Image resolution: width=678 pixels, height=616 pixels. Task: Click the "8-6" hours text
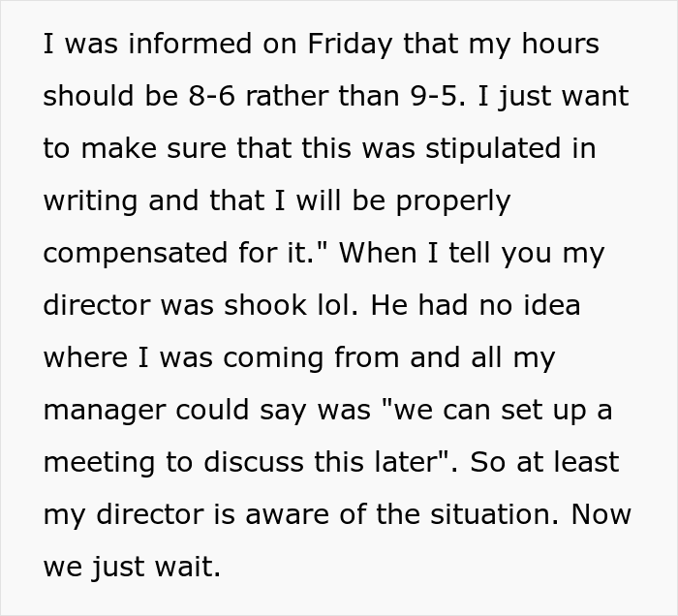click(x=211, y=96)
